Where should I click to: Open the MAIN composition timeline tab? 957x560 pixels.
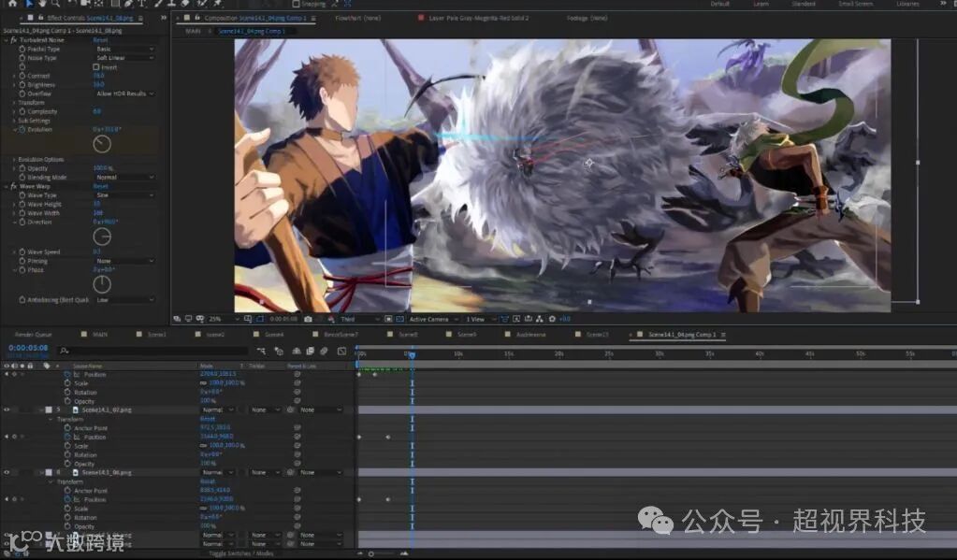pos(99,334)
